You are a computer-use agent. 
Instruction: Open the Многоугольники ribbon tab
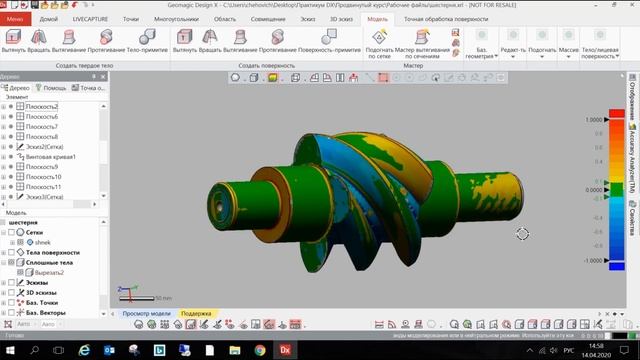coord(176,19)
